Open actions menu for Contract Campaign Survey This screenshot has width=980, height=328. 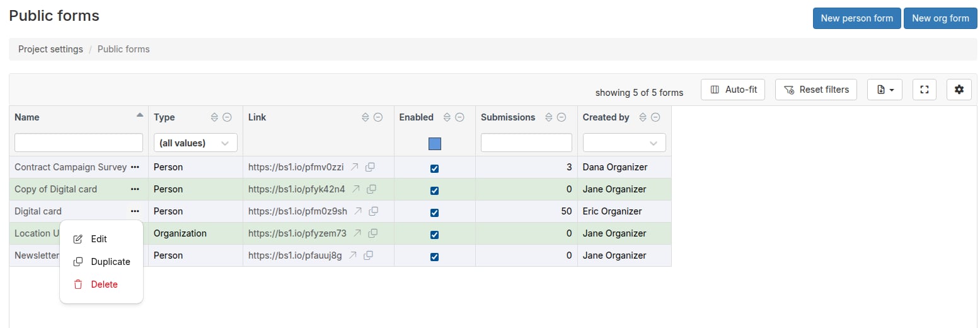tap(135, 167)
